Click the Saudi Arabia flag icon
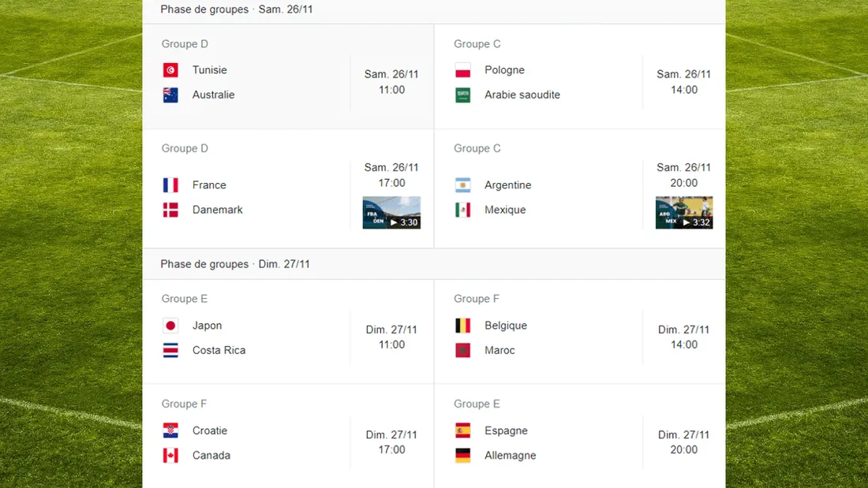This screenshot has height=488, width=868. pyautogui.click(x=463, y=95)
